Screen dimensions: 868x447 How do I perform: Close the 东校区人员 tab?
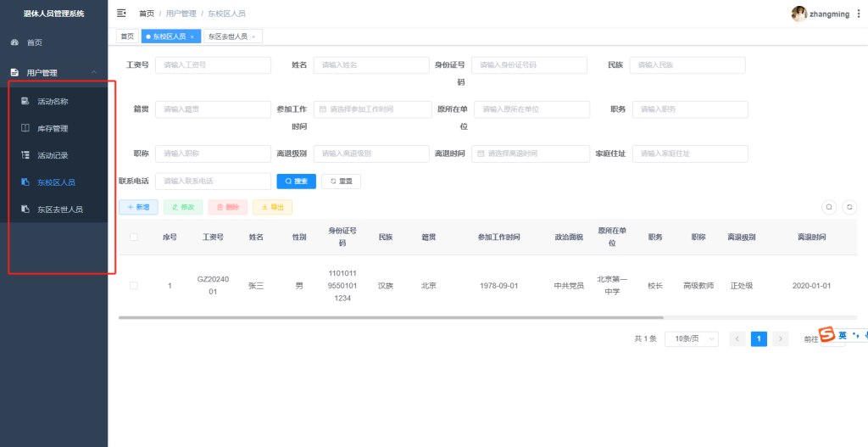pyautogui.click(x=192, y=36)
